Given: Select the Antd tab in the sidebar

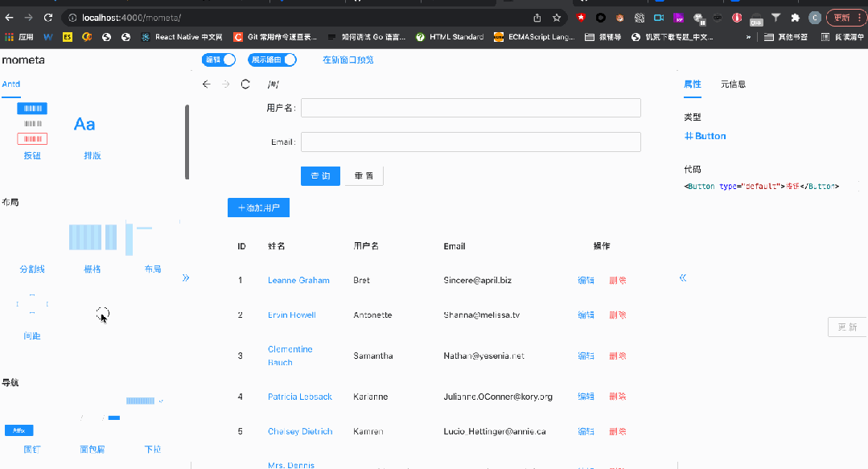Looking at the screenshot, I should pos(11,84).
